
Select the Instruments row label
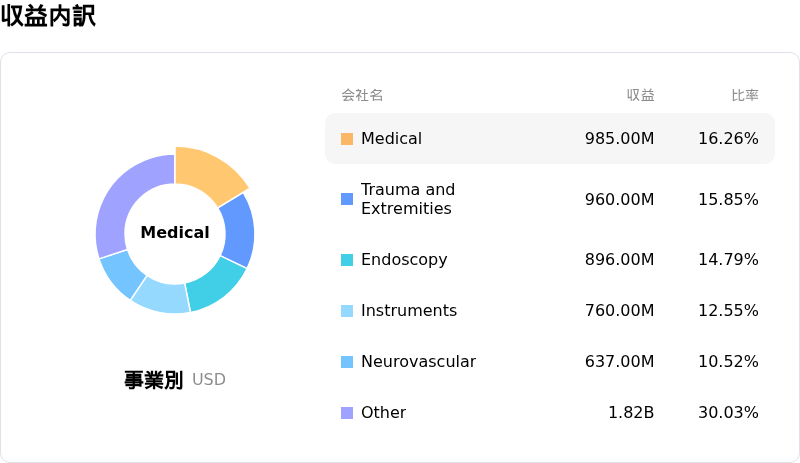pos(408,311)
